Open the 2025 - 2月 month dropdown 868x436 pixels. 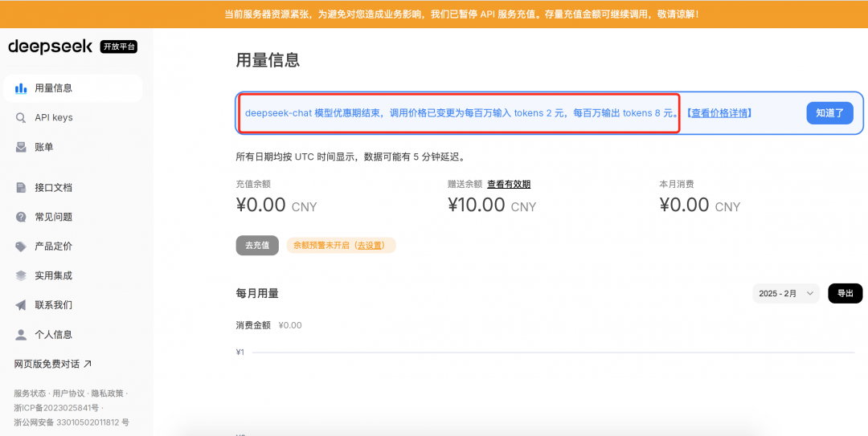[785, 294]
